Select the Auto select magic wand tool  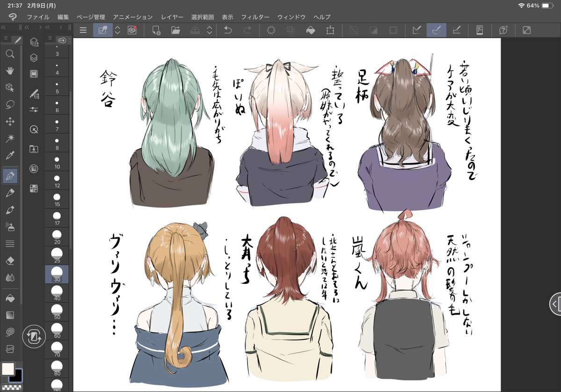[10, 138]
